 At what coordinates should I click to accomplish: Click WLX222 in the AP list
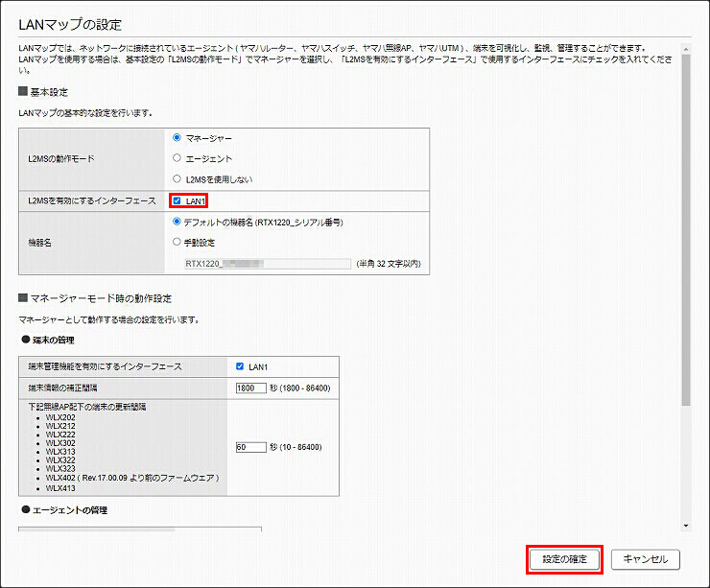pos(60,435)
